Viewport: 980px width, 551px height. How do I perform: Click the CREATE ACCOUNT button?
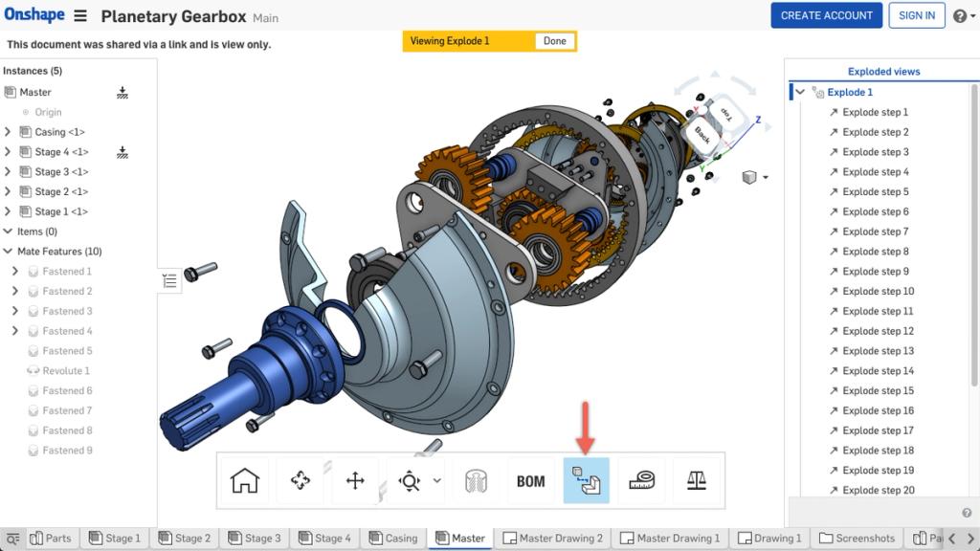pos(826,15)
